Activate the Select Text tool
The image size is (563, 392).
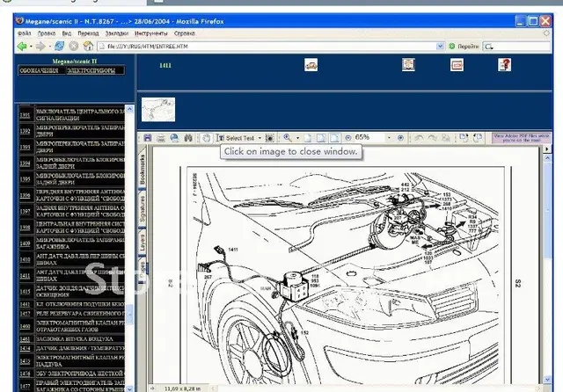(236, 138)
